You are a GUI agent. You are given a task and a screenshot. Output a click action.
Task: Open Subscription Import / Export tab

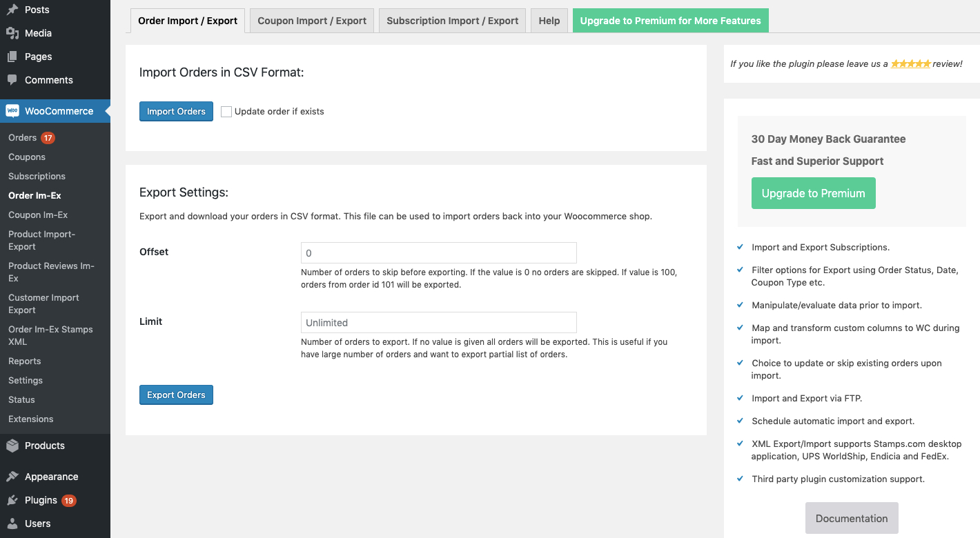click(452, 21)
